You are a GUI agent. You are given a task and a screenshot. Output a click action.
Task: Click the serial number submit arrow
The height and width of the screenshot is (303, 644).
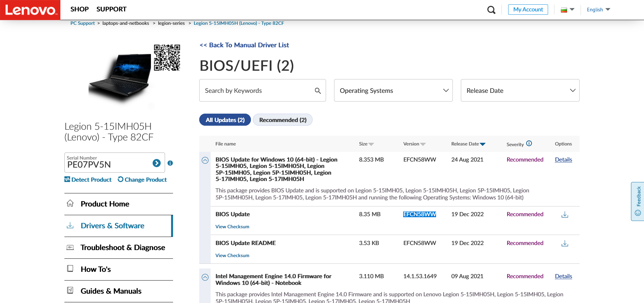[157, 163]
